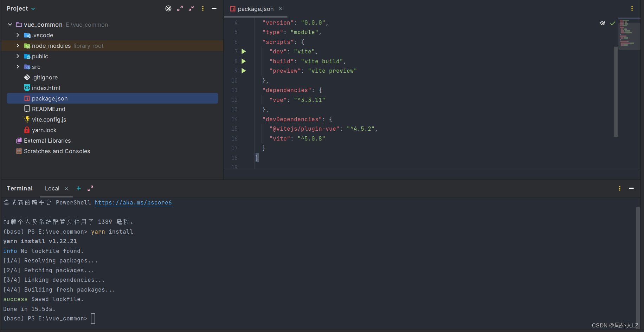Screen dimensions: 644x332
Task: Click the editor vertical scrollbar
Action: pyautogui.click(x=616, y=91)
